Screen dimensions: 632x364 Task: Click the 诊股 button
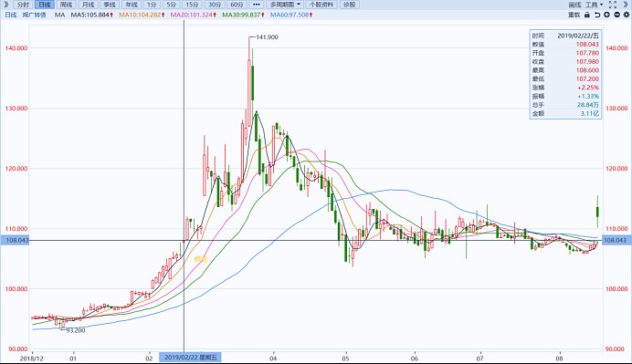[349, 5]
